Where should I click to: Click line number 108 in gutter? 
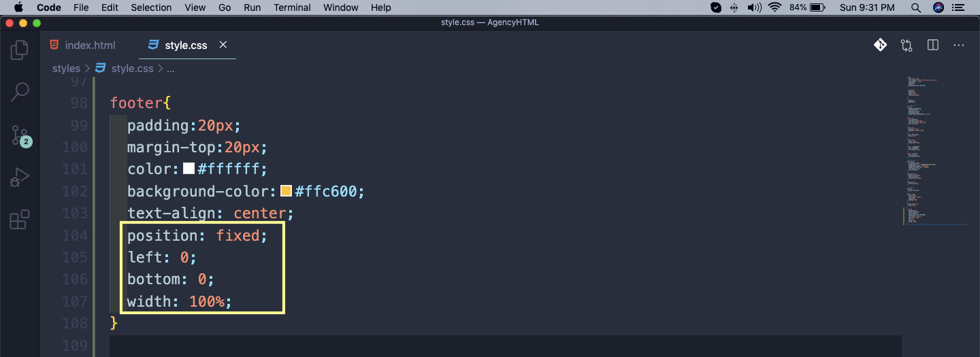tap(75, 323)
